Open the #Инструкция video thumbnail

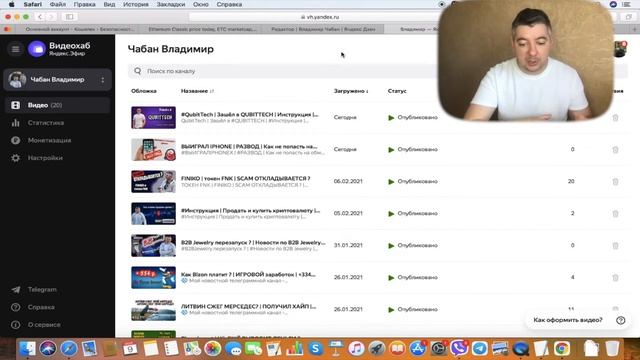(153, 213)
